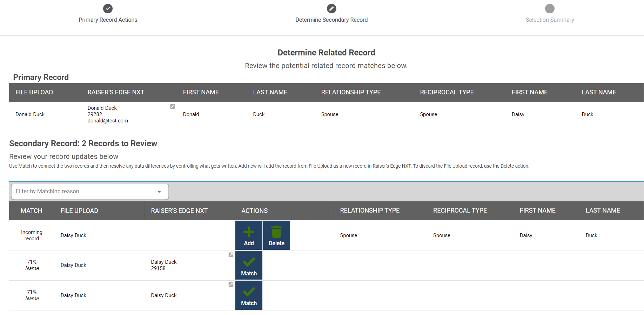Click RELATIONSHIP TYPE header in primary table
Viewport: 644px width, 315px height.
(351, 92)
